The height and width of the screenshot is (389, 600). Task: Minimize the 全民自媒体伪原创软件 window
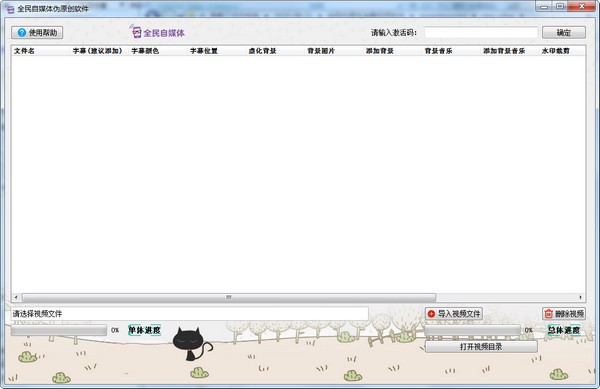click(x=544, y=7)
